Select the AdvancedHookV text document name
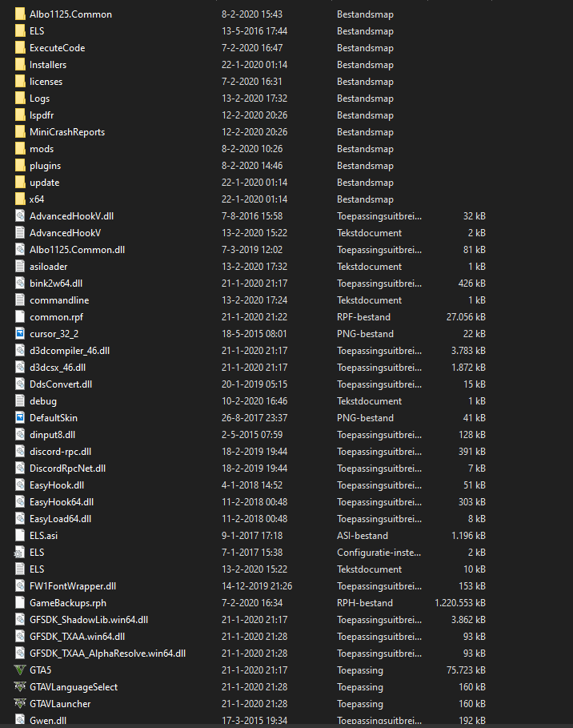 [x=65, y=232]
